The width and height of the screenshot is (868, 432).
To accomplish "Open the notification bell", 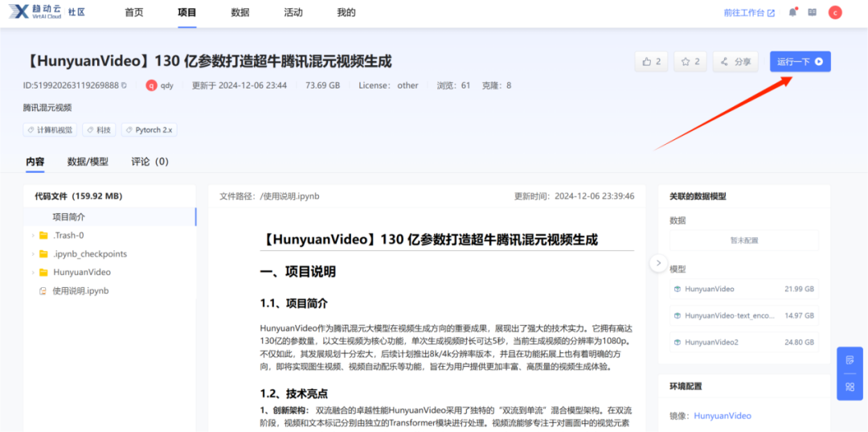I will click(x=792, y=12).
